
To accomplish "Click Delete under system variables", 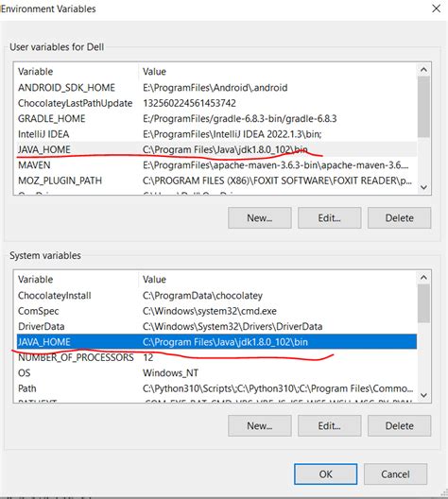I will [x=399, y=426].
